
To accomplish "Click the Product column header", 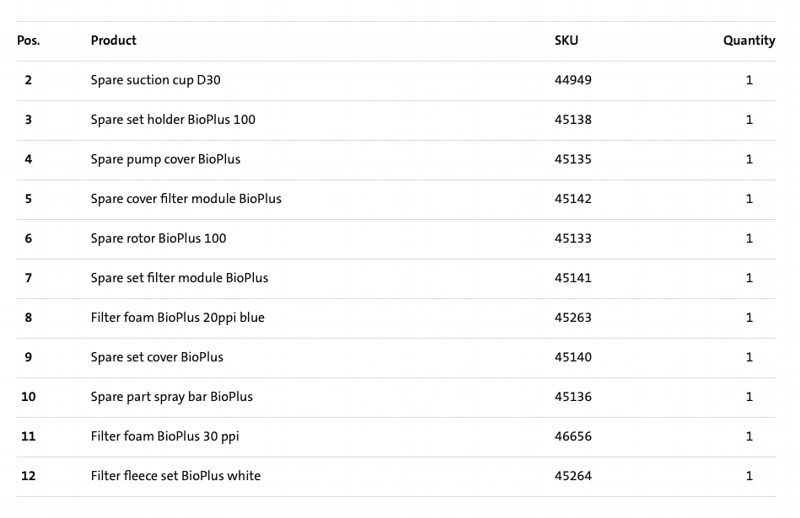I will [113, 40].
